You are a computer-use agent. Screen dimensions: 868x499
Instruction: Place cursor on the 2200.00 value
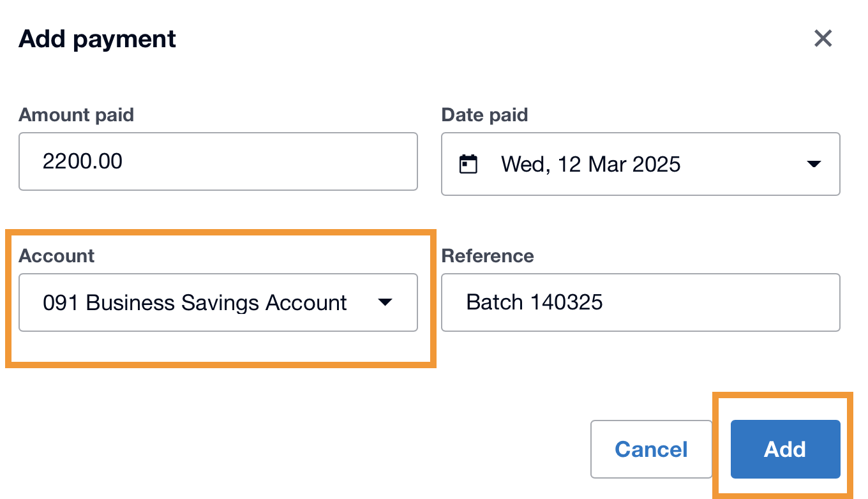[82, 161]
